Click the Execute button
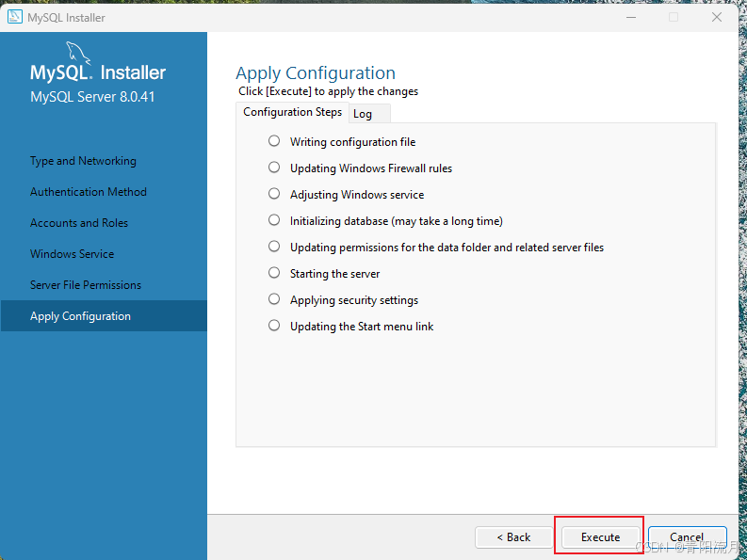Screen dimensions: 747x560 tap(600, 537)
